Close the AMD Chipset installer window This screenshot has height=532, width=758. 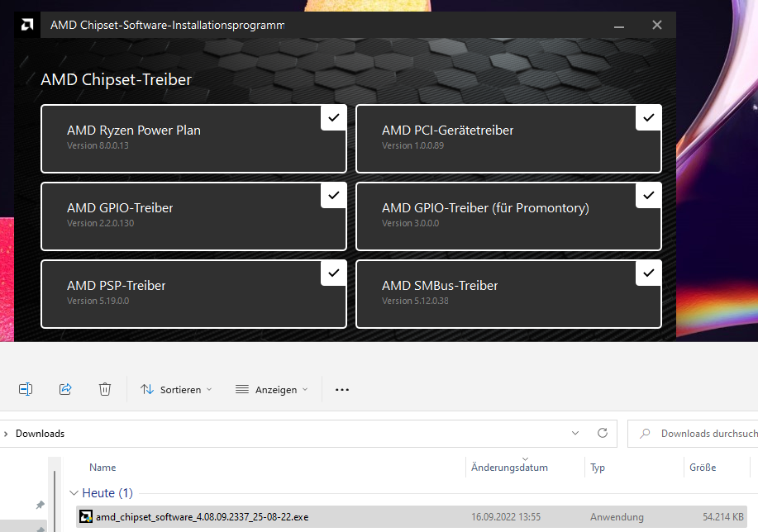pos(656,25)
